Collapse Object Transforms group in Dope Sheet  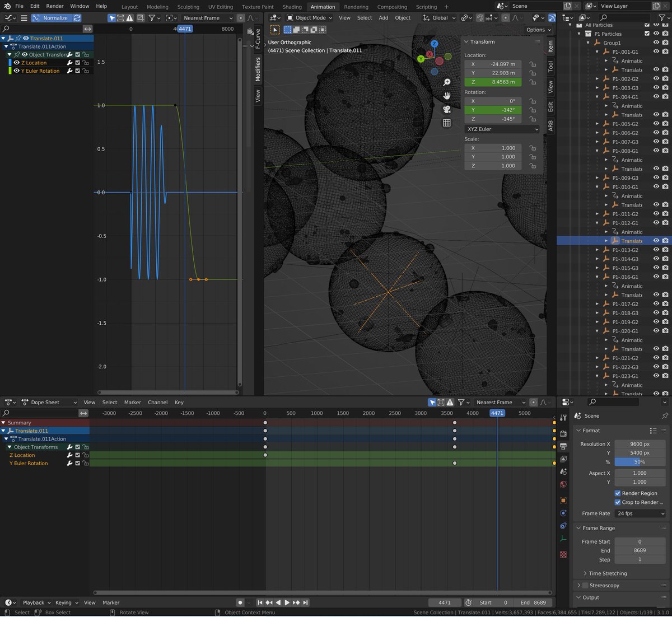[x=9, y=447]
